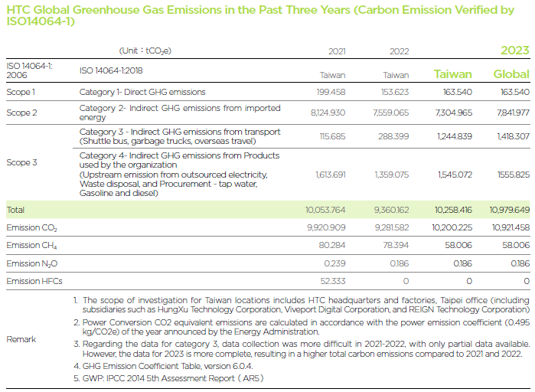Click the Emission HFCs 2021 value 52.333

click(333, 282)
